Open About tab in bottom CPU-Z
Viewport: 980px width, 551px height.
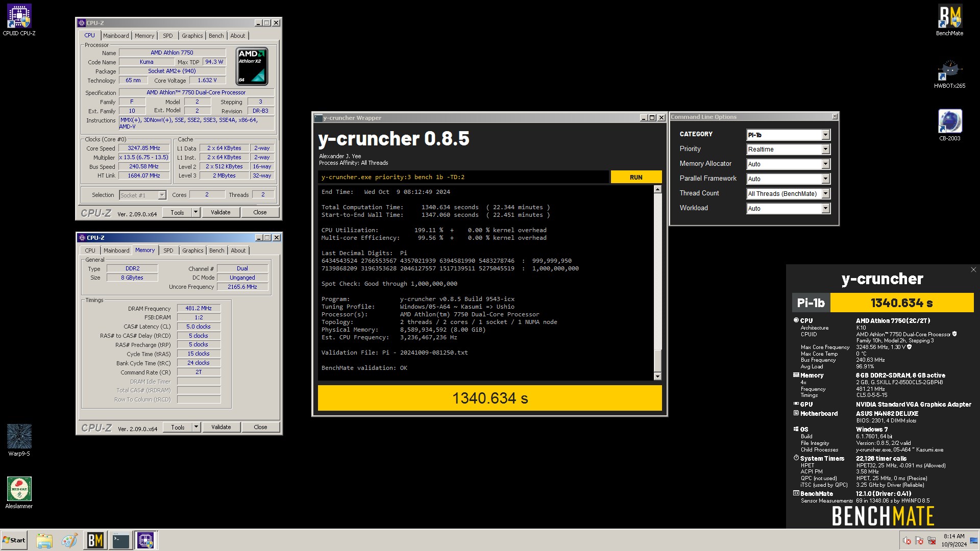click(238, 251)
